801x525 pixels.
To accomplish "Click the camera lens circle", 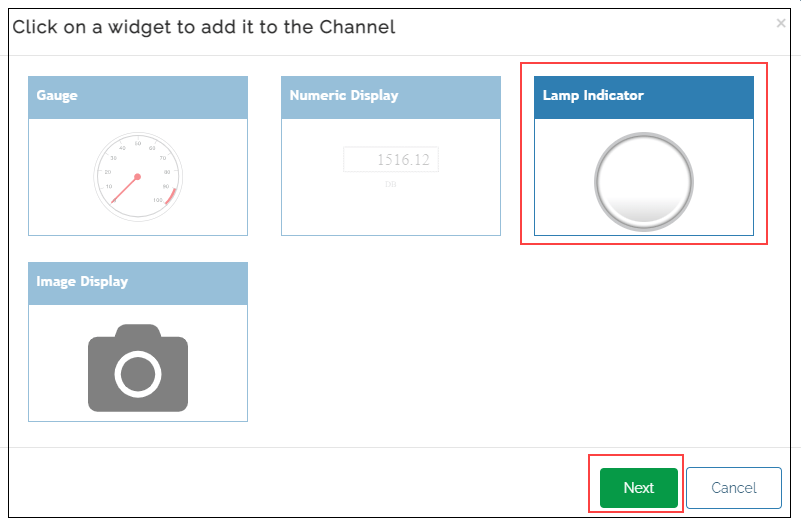I will 138,374.
